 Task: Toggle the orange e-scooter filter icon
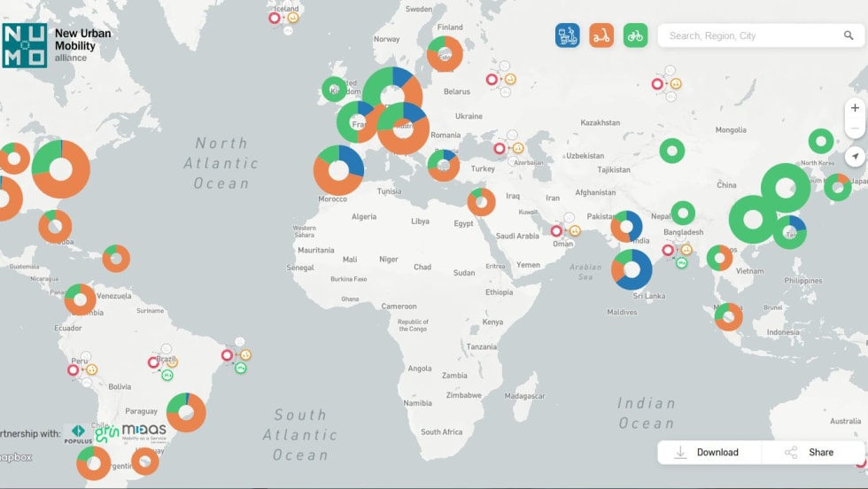pyautogui.click(x=601, y=35)
